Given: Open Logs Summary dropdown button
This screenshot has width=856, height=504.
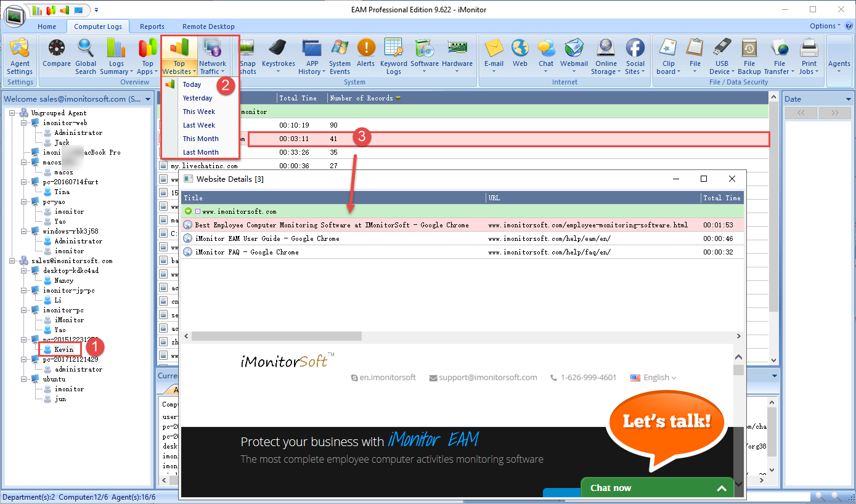Looking at the screenshot, I should (116, 56).
